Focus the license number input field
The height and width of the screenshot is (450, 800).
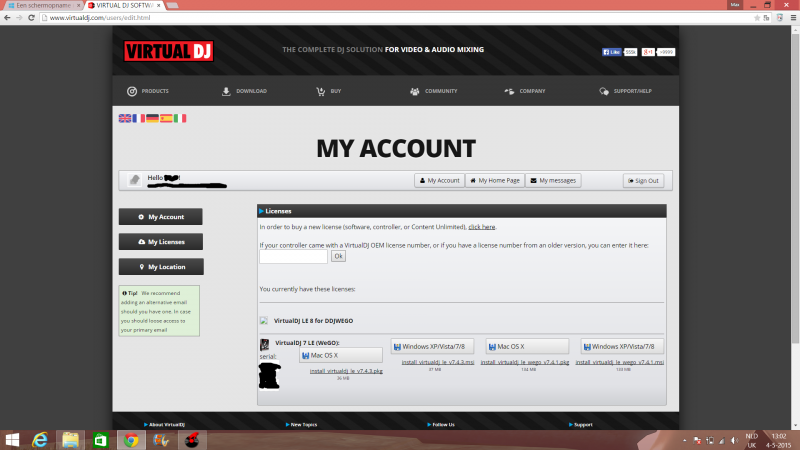pyautogui.click(x=293, y=256)
